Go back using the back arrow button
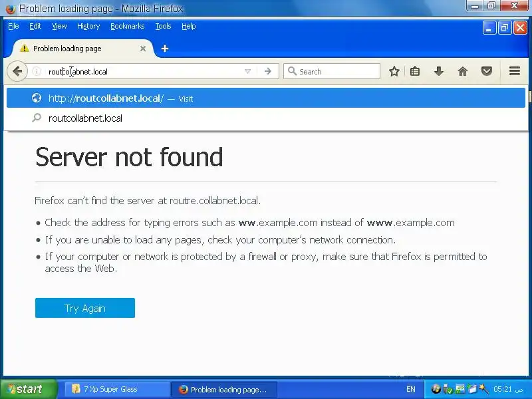This screenshot has width=532, height=399. point(17,71)
